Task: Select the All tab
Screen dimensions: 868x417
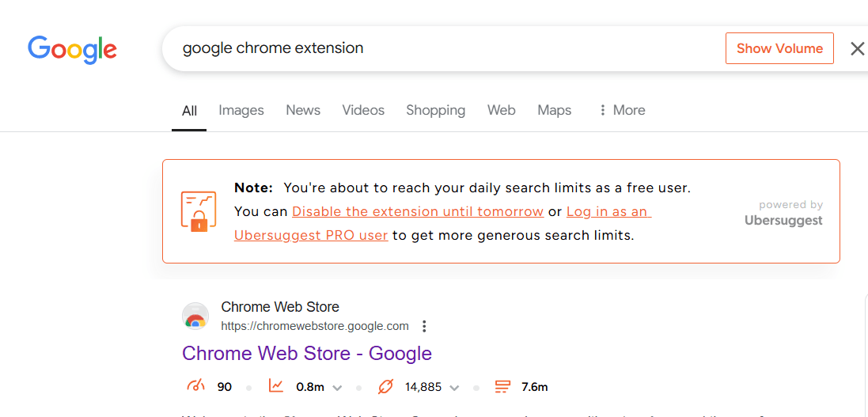Action: (x=189, y=111)
